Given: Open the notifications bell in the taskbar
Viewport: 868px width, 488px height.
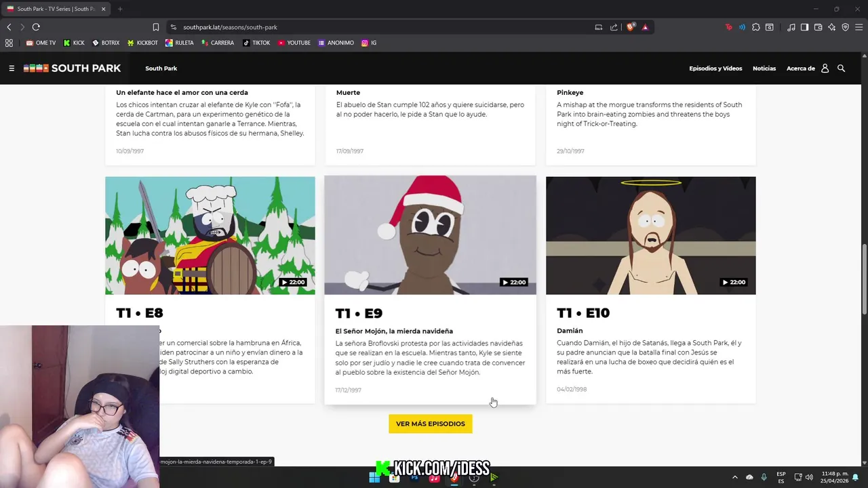Looking at the screenshot, I should [856, 477].
